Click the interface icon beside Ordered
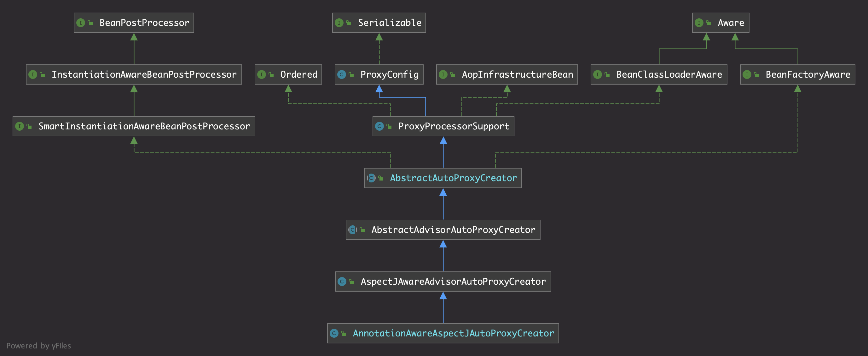This screenshot has width=868, height=356. click(262, 74)
